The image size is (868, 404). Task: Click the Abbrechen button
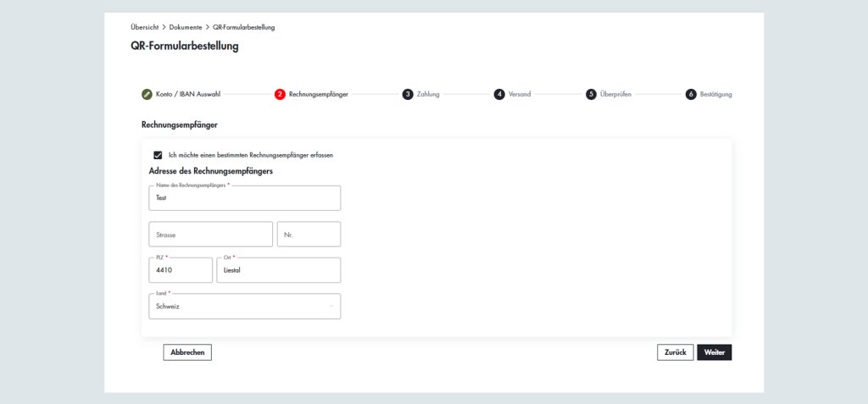(187, 352)
